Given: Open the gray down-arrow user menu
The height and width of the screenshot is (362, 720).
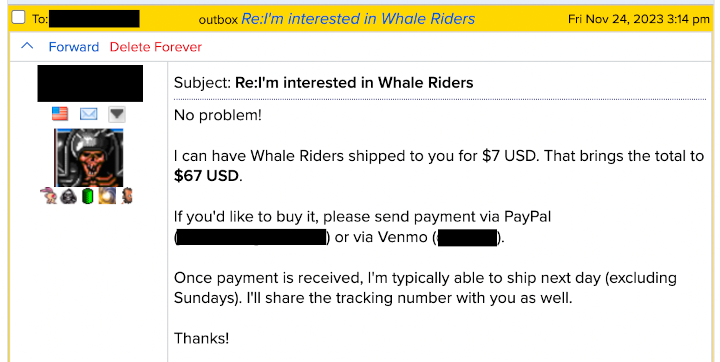Looking at the screenshot, I should [x=117, y=114].
